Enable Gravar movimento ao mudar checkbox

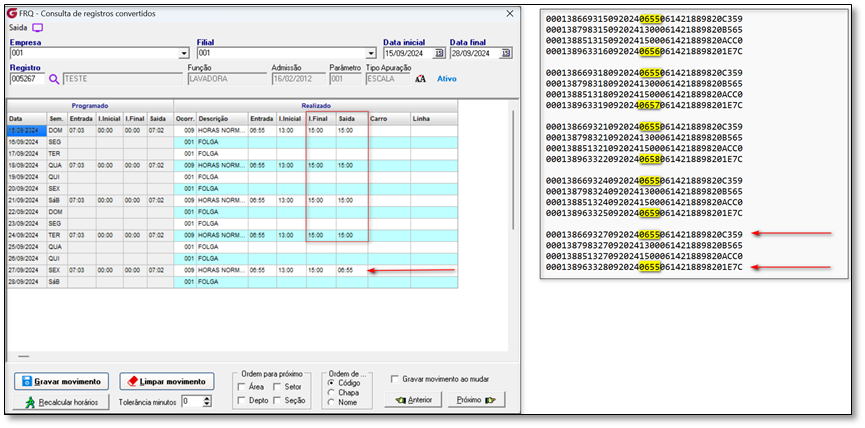point(394,379)
